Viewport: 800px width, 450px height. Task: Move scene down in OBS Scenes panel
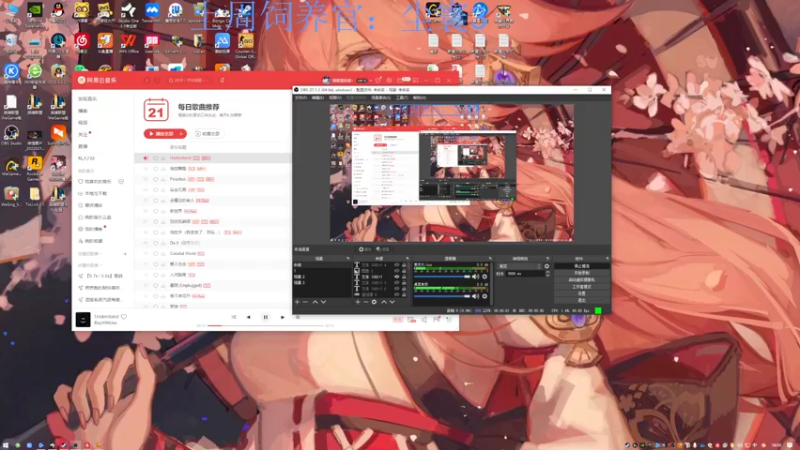[x=323, y=302]
